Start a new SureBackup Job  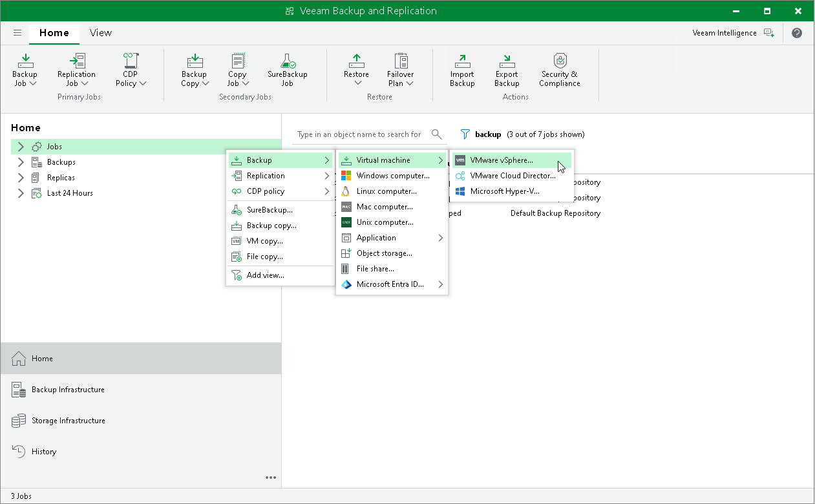pyautogui.click(x=286, y=68)
